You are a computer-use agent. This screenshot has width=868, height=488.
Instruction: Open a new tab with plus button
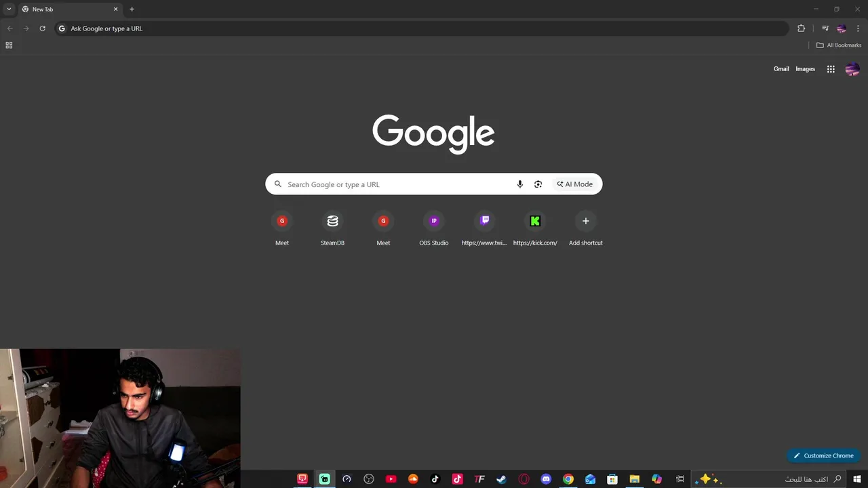pyautogui.click(x=132, y=9)
